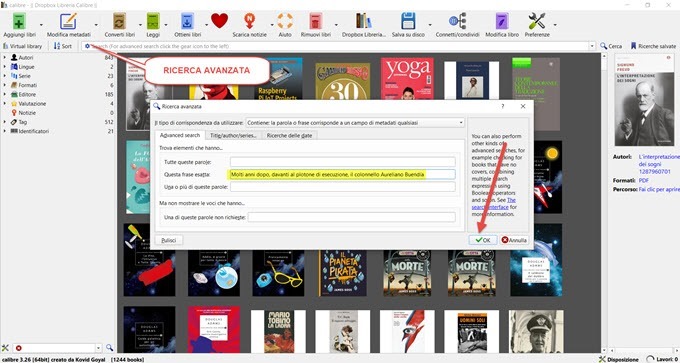Open the Dropbox Libreria library icon
Image resolution: width=680 pixels, height=363 pixels.
[x=363, y=21]
